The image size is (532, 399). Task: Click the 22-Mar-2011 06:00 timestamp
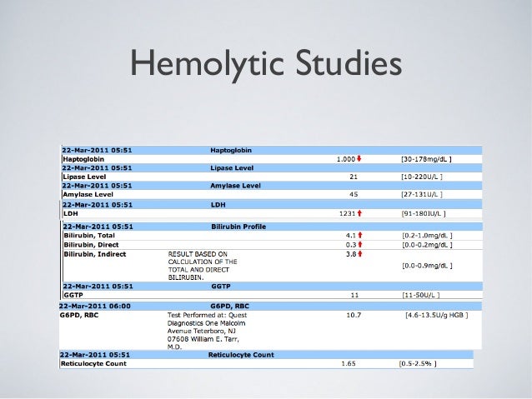point(95,306)
